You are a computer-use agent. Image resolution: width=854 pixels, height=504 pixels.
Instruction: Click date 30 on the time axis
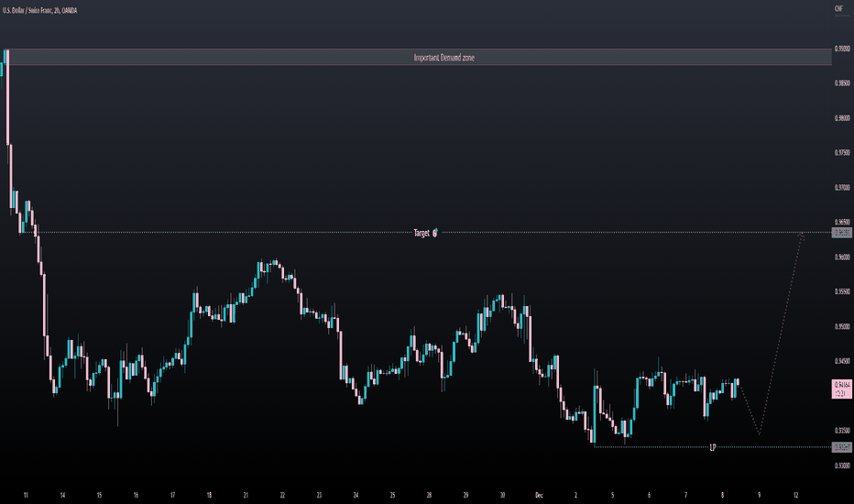click(x=502, y=495)
